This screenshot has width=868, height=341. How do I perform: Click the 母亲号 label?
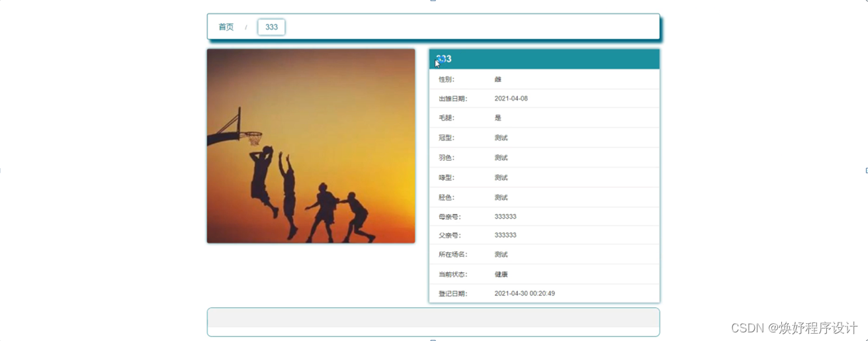click(449, 217)
